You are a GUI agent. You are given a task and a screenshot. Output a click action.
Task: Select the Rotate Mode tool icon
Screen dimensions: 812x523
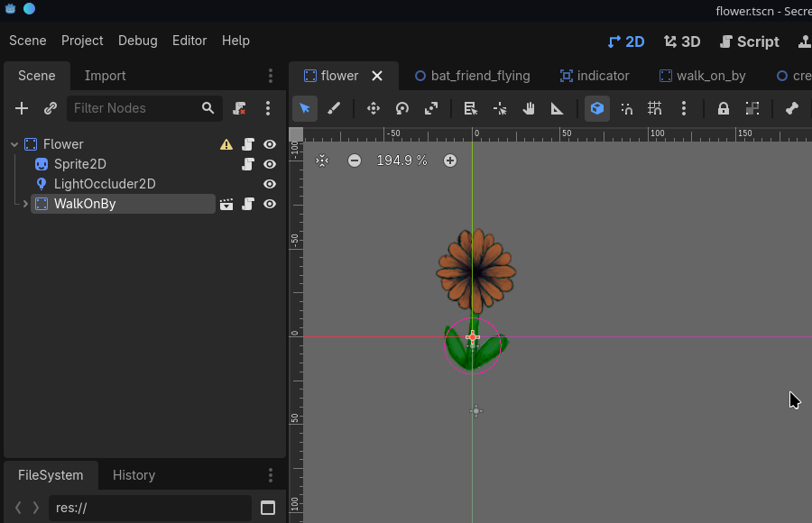pyautogui.click(x=402, y=108)
